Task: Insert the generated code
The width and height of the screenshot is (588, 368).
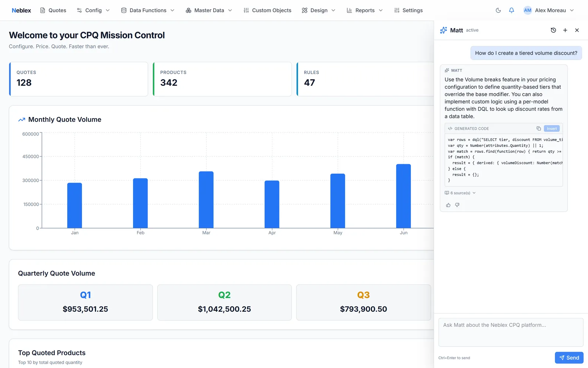Action: coord(552,128)
